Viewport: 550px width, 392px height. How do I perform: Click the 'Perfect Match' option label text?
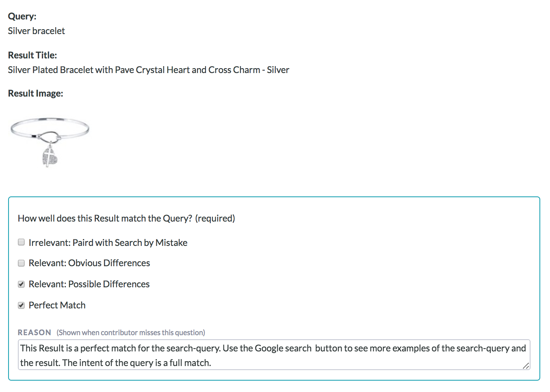57,305
